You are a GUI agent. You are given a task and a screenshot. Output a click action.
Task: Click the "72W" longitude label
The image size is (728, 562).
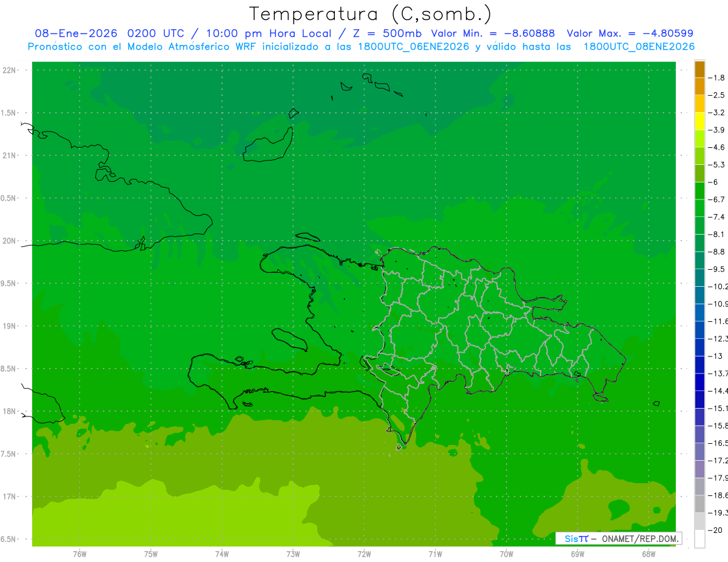pos(364,554)
